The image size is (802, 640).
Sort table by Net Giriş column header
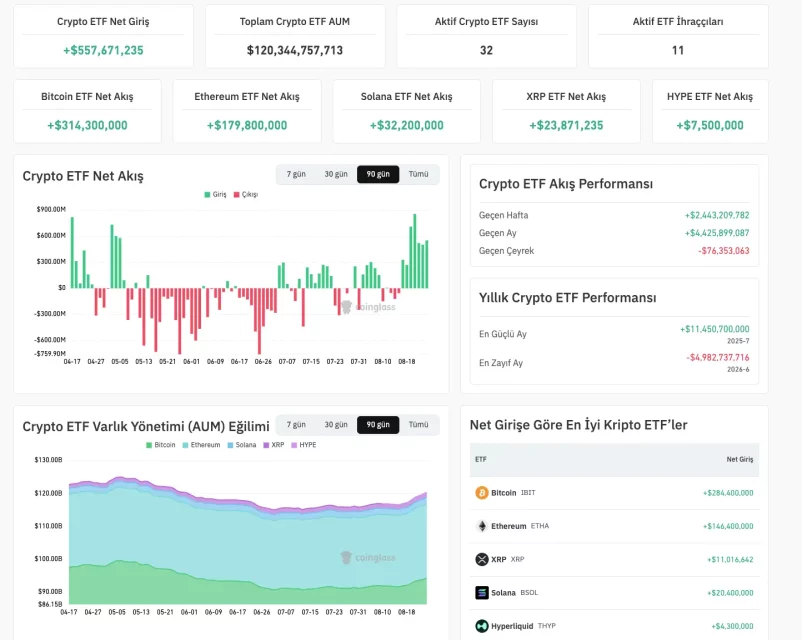[740, 459]
